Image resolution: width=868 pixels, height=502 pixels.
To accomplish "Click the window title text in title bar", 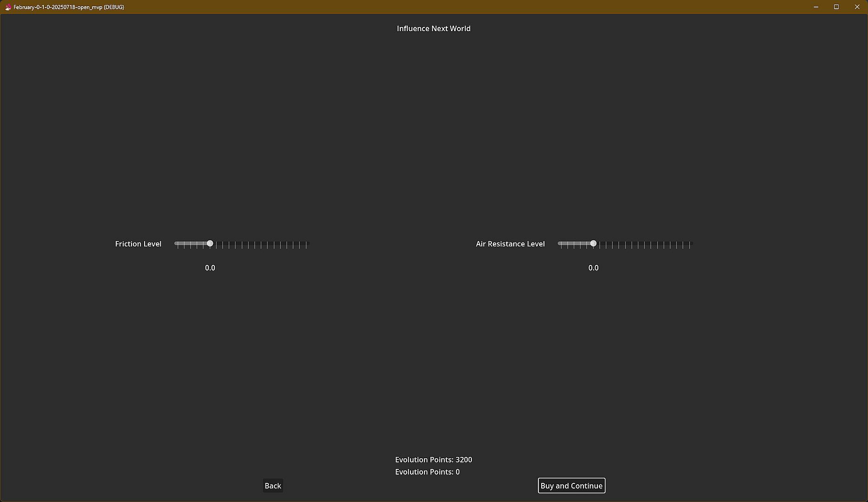I will 69,7.
